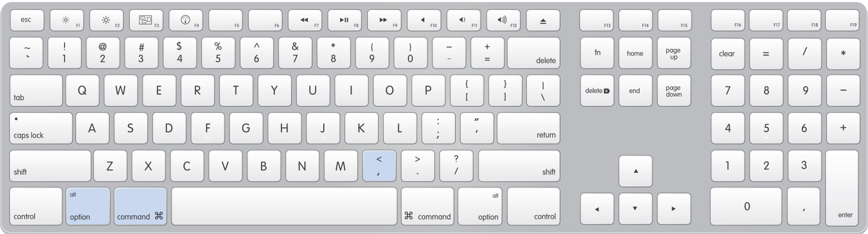Click the volume up F12 key
Viewport: 868px width, 234px height.
point(503,21)
